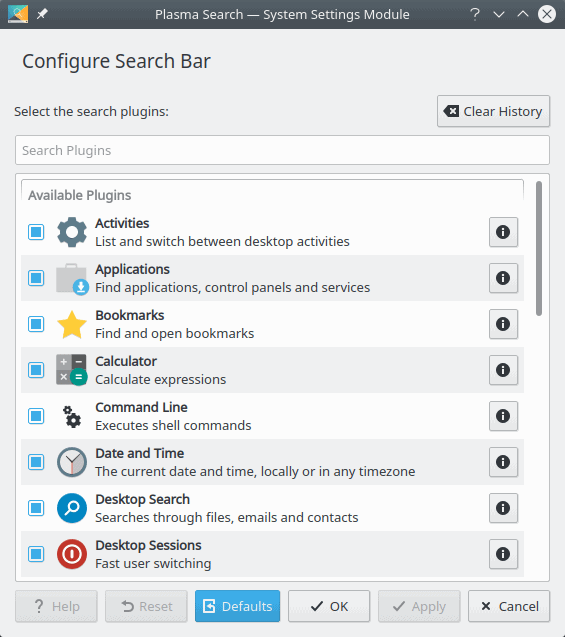Click the 'Desktop Search' plugin title
Screen dimensions: 565x637
(142, 499)
